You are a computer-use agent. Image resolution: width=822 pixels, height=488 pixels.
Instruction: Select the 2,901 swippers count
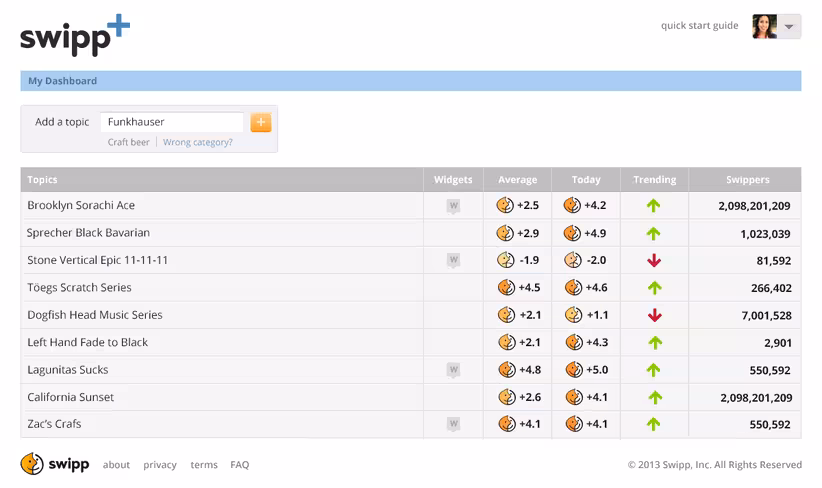click(x=777, y=343)
